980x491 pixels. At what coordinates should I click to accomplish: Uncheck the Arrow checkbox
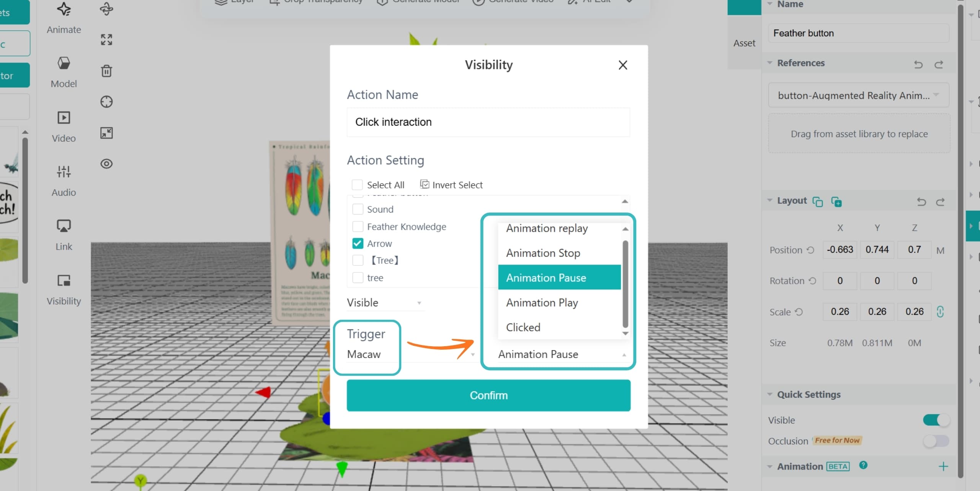pyautogui.click(x=358, y=243)
